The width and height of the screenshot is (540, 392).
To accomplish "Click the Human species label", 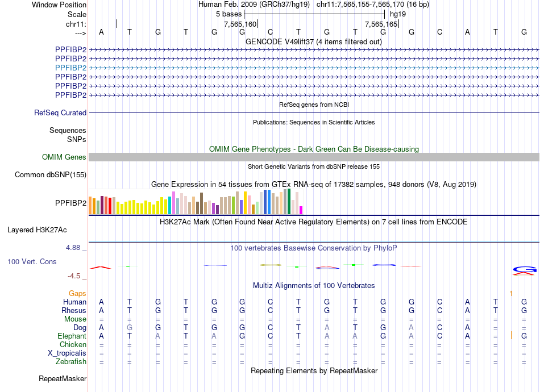I will point(74,302).
